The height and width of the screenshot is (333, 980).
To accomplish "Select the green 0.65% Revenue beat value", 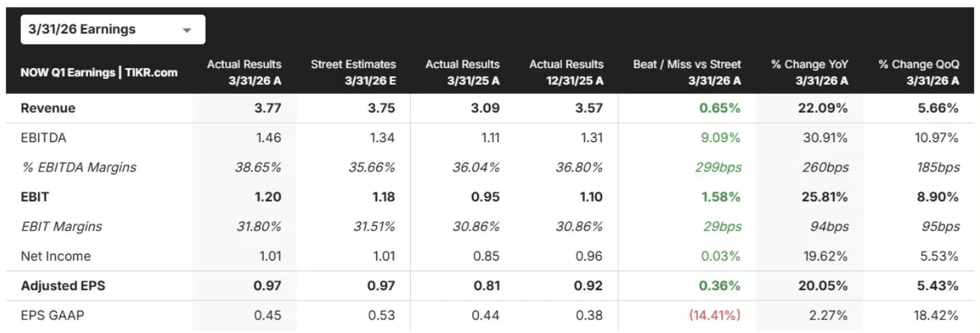I will pyautogui.click(x=720, y=108).
